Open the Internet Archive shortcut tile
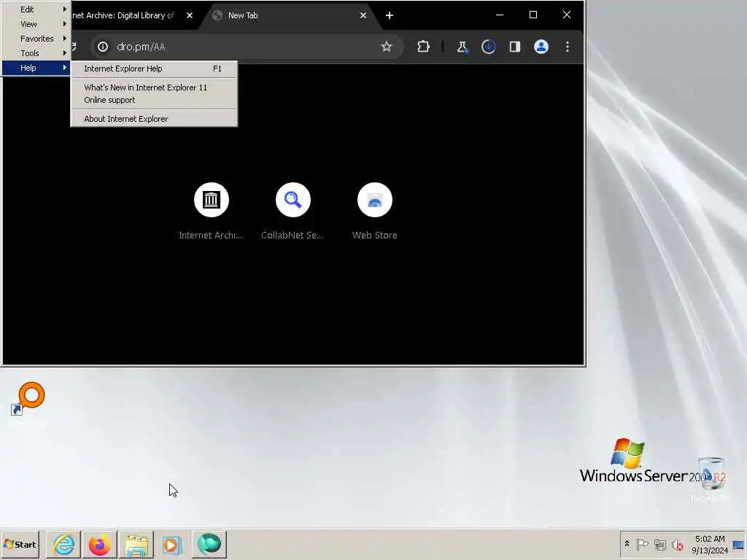This screenshot has height=560, width=747. point(211,200)
